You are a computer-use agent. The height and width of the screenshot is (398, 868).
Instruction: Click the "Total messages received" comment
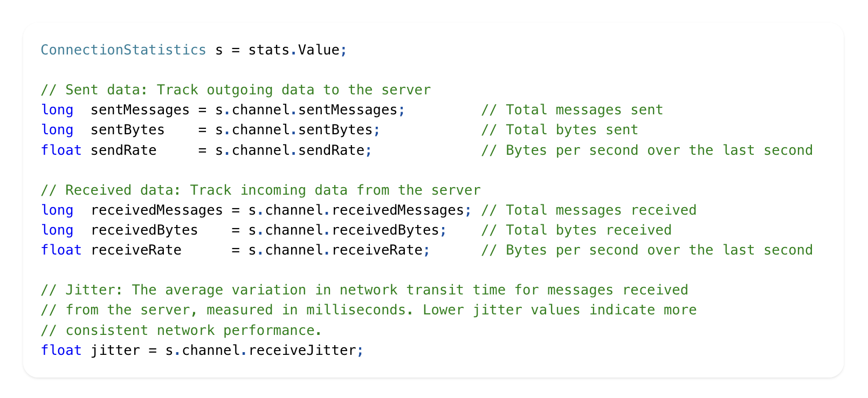[589, 210]
